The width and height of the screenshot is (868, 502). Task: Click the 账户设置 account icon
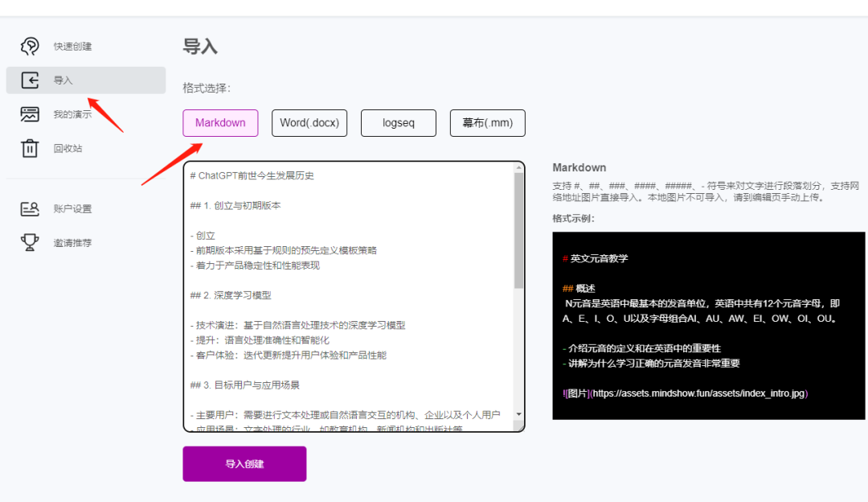[31, 209]
